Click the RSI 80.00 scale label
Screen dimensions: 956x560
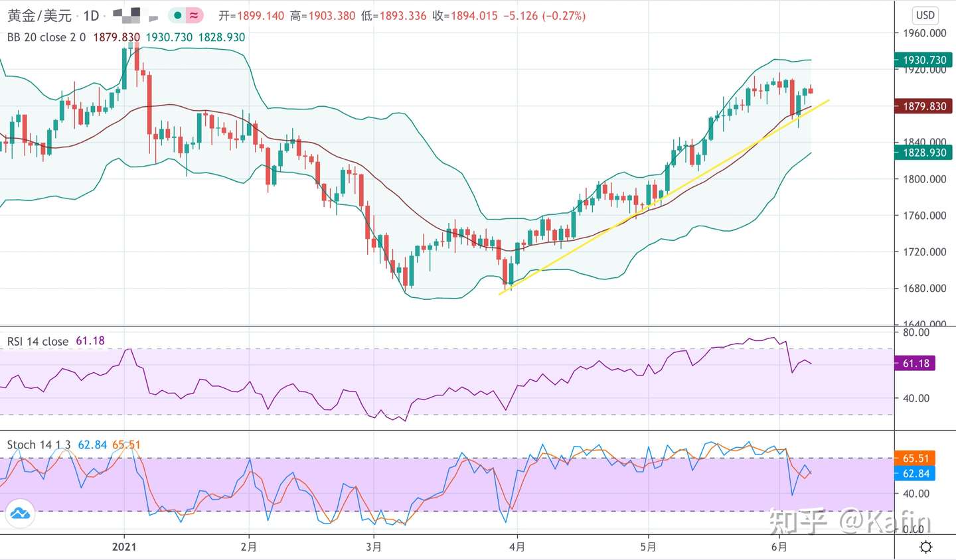pyautogui.click(x=916, y=332)
